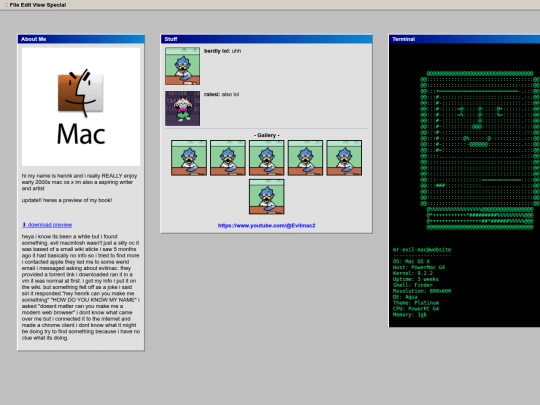540x405 pixels.
Task: Open the Edit menu
Action: click(25, 5)
